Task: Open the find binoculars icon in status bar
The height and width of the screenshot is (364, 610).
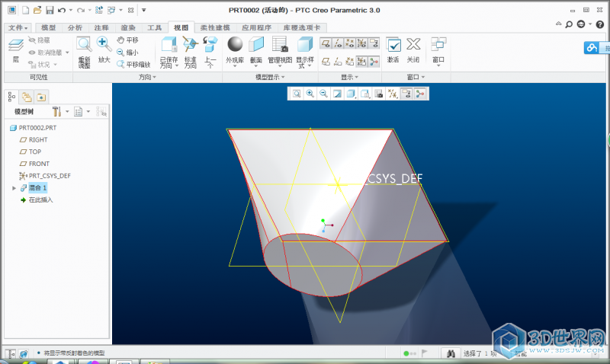Action: click(451, 353)
